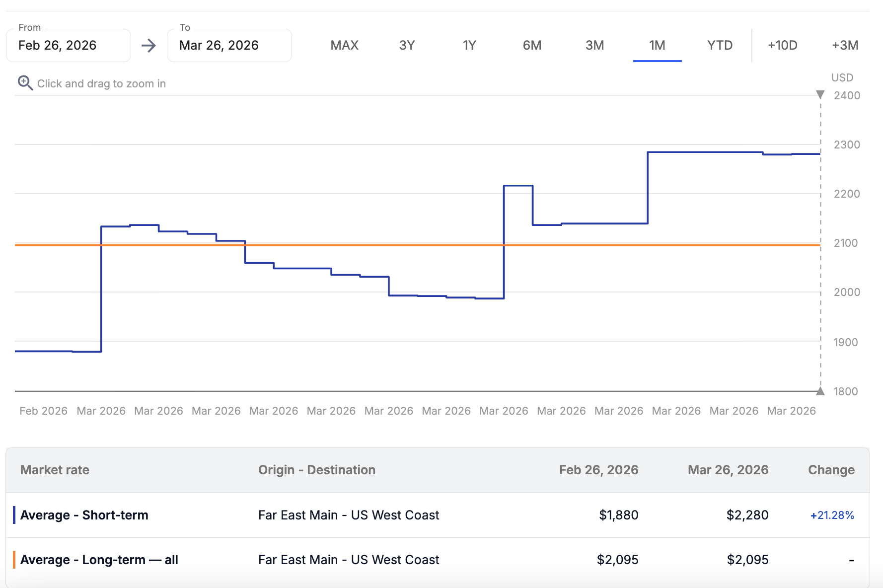Click the bottom triangle marker at 1800

point(820,391)
